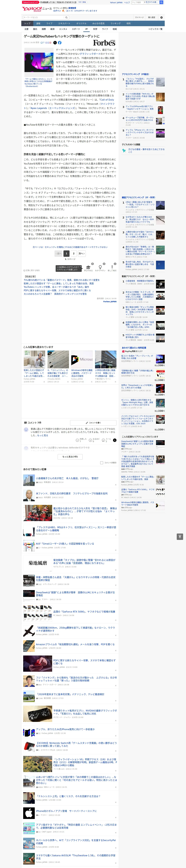Select the スポーツ category
Screen dimensions: 186x868
76,29
